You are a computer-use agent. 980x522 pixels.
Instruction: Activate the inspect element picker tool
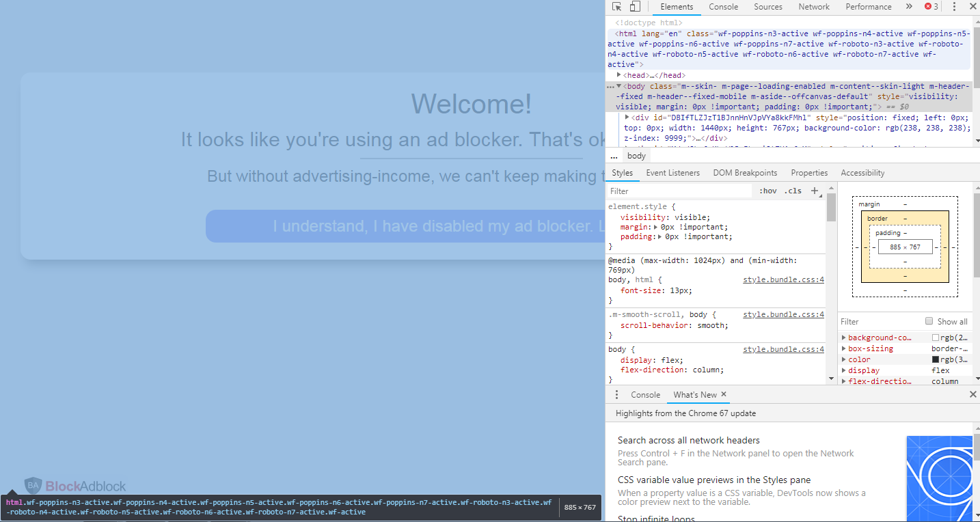(616, 7)
